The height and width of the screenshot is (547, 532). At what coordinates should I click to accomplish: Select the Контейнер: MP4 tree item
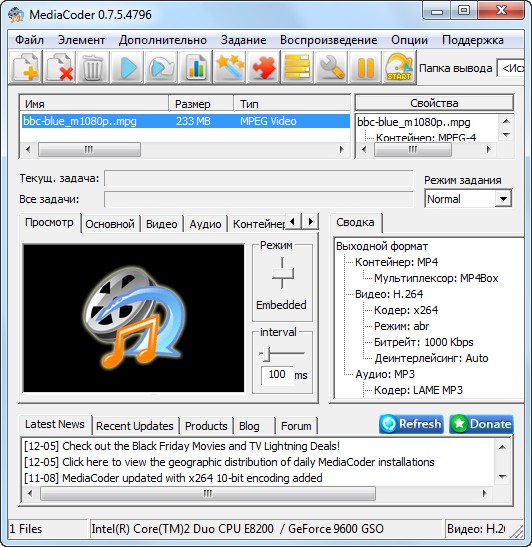(x=396, y=262)
